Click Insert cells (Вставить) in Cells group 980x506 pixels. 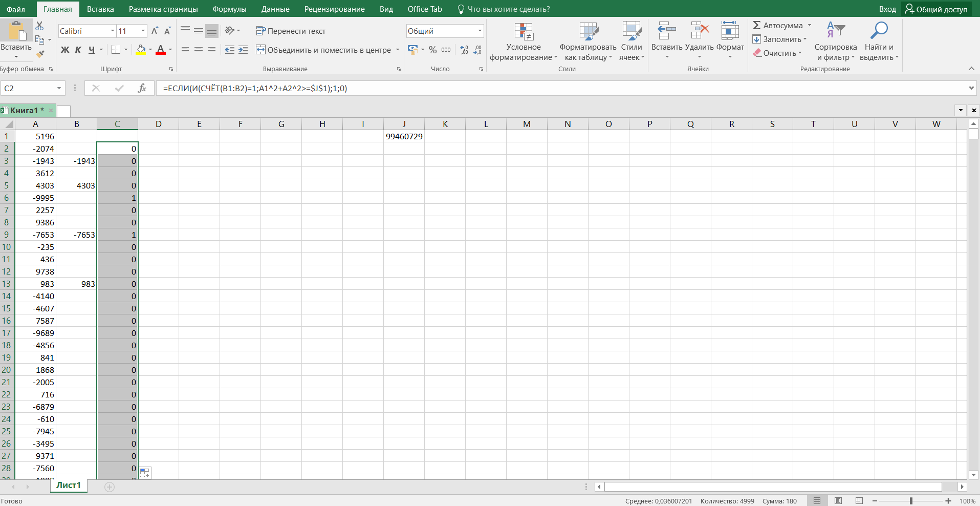[x=667, y=40]
